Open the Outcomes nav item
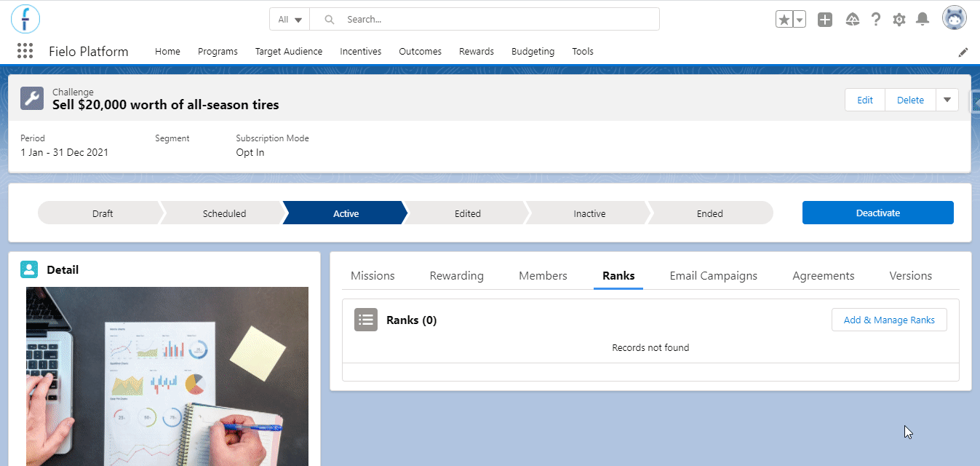Screen dimensions: 980x466 pyautogui.click(x=421, y=52)
